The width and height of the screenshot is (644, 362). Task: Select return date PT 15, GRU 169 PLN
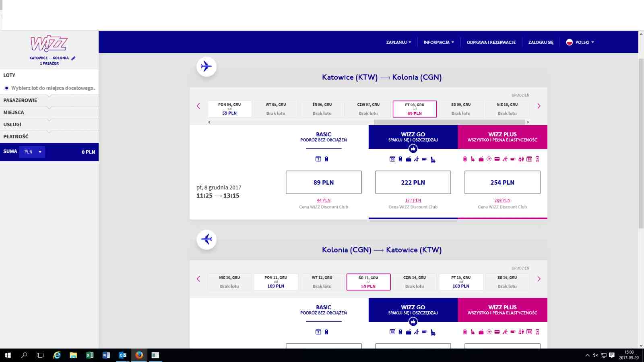tap(461, 282)
